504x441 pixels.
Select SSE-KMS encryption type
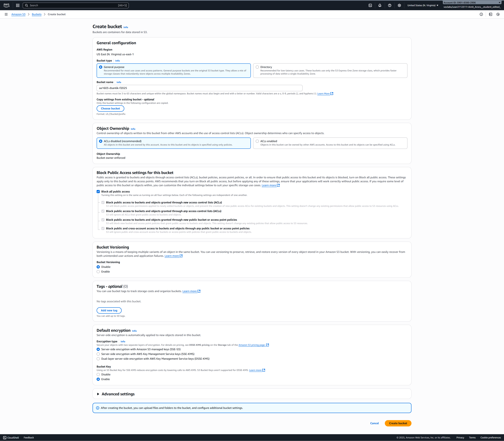point(98,354)
